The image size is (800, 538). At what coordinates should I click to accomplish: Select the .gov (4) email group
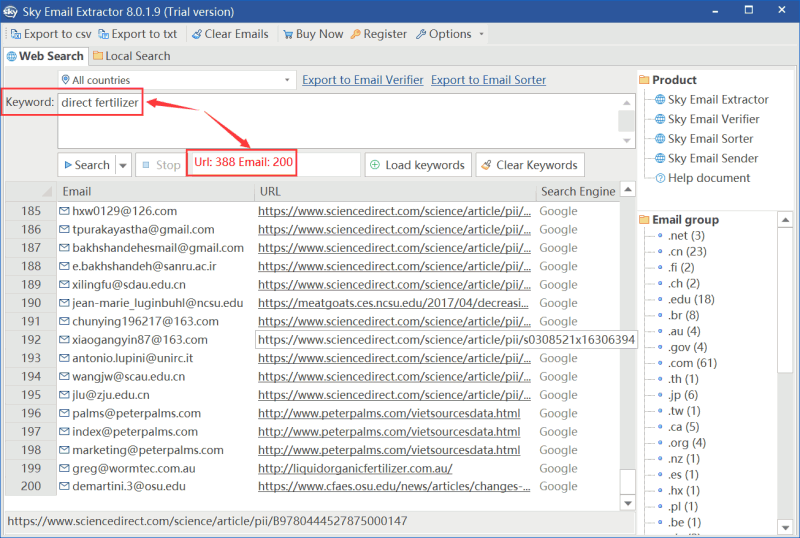click(688, 347)
